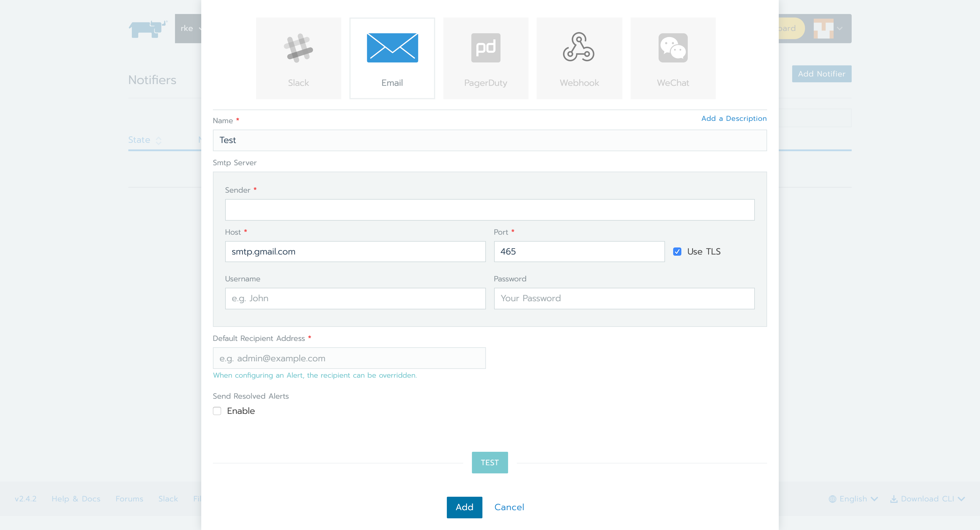
Task: Select the Email envelope icon
Action: (x=392, y=48)
